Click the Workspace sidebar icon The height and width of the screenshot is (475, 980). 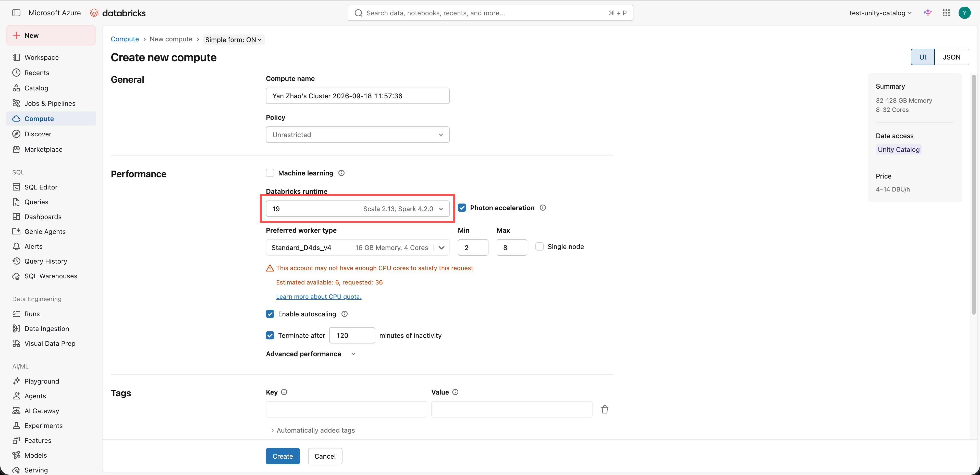(16, 57)
